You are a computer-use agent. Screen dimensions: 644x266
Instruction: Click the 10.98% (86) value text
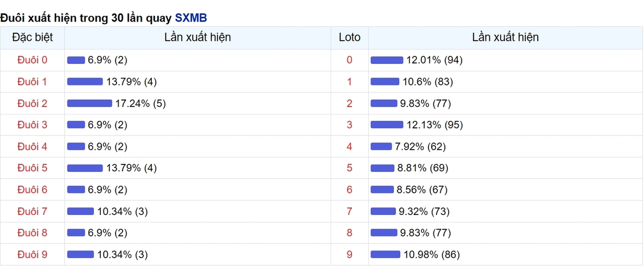431,254
